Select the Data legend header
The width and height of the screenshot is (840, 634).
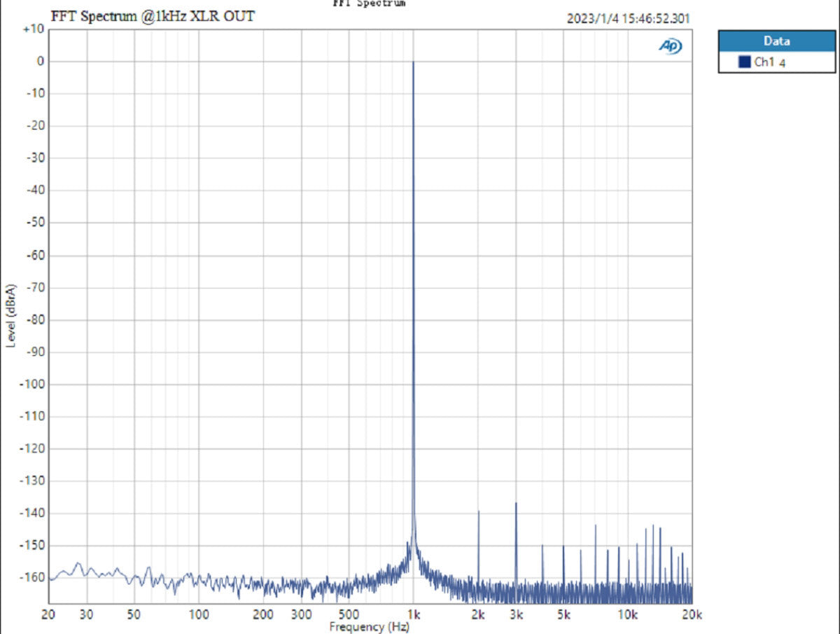click(x=776, y=41)
